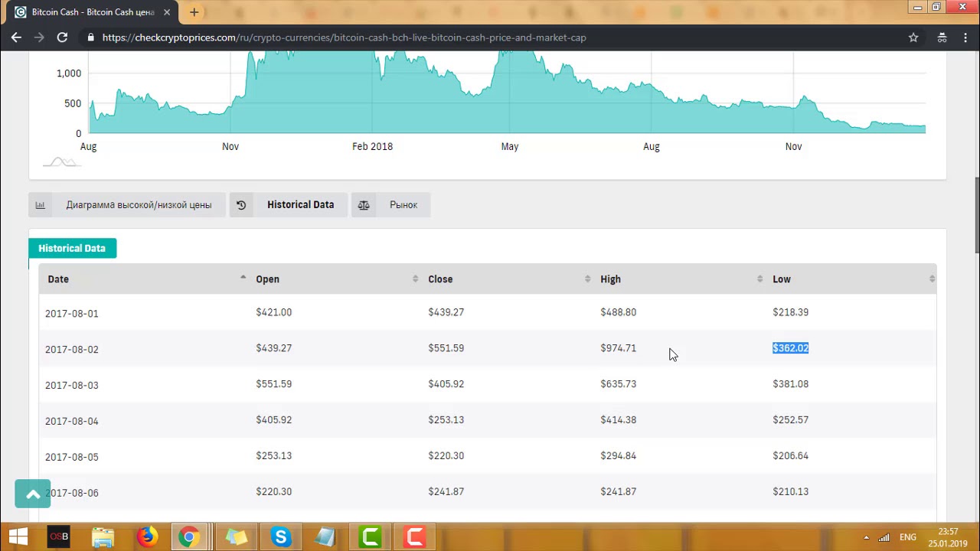Image resolution: width=980 pixels, height=551 pixels.
Task: Click the high value $974.71
Action: (x=618, y=348)
